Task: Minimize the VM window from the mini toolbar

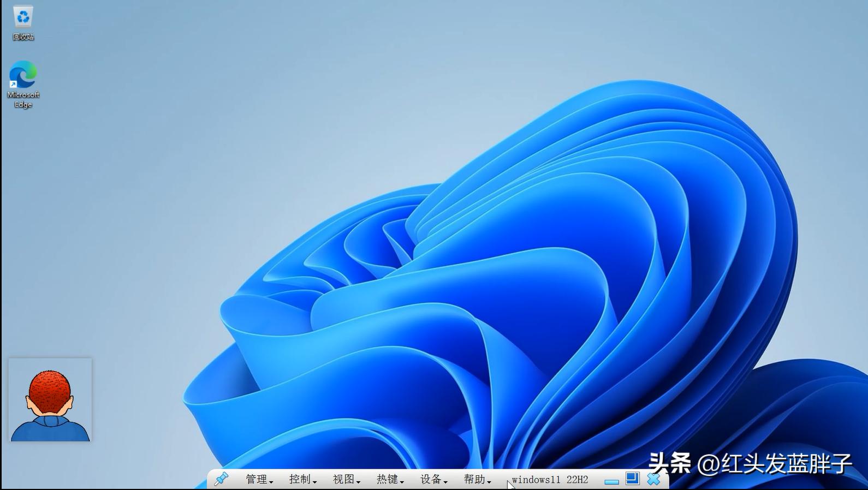Action: (x=611, y=480)
